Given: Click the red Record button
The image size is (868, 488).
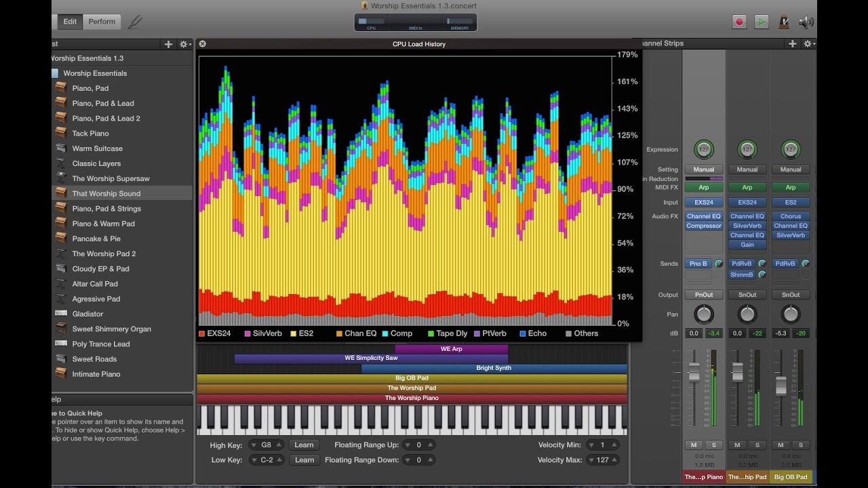Looking at the screenshot, I should pos(739,22).
